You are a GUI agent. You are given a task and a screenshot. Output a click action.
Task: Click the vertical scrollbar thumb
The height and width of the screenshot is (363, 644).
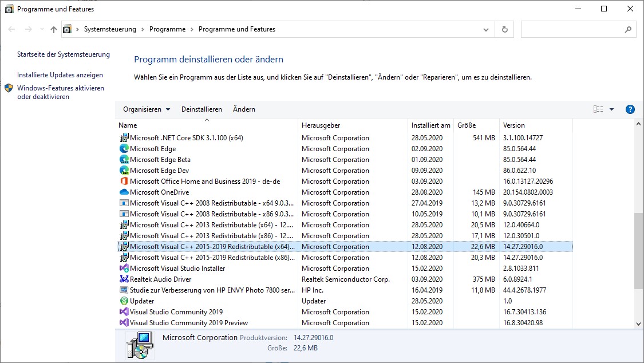pos(638,250)
